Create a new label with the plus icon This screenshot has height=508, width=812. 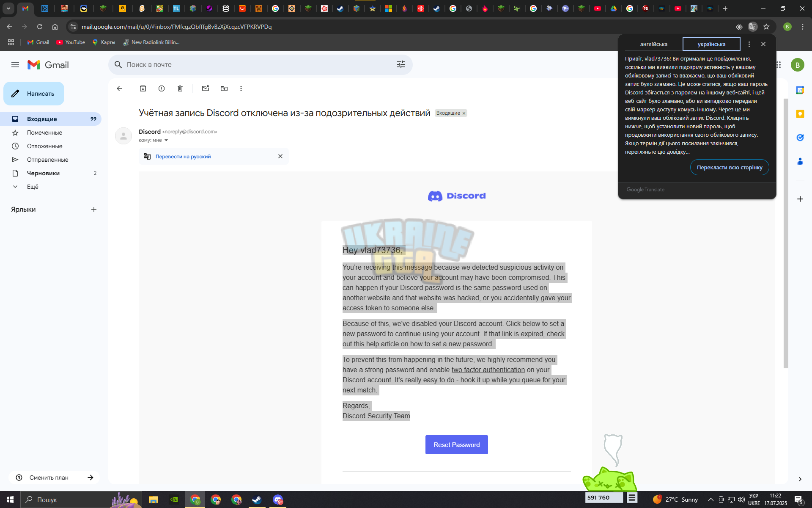[x=94, y=210]
